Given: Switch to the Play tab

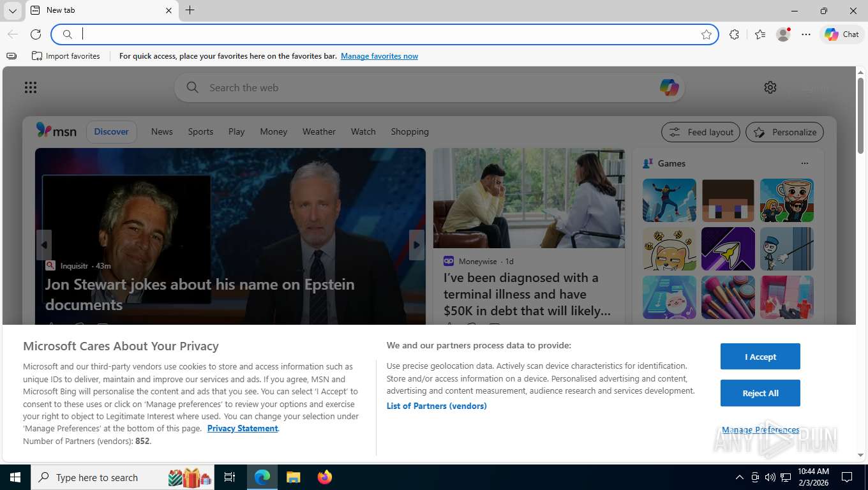Looking at the screenshot, I should point(237,131).
